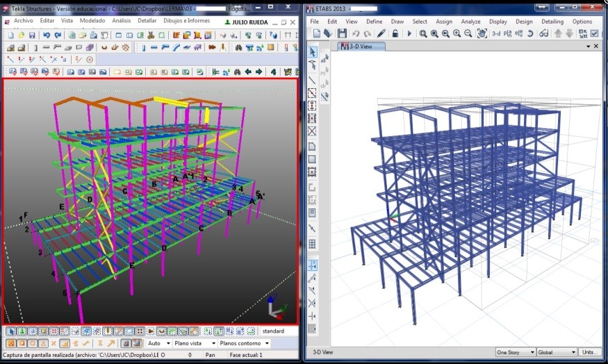Select the 3-D View tab in ETABS
This screenshot has width=608, height=364.
(x=361, y=46)
